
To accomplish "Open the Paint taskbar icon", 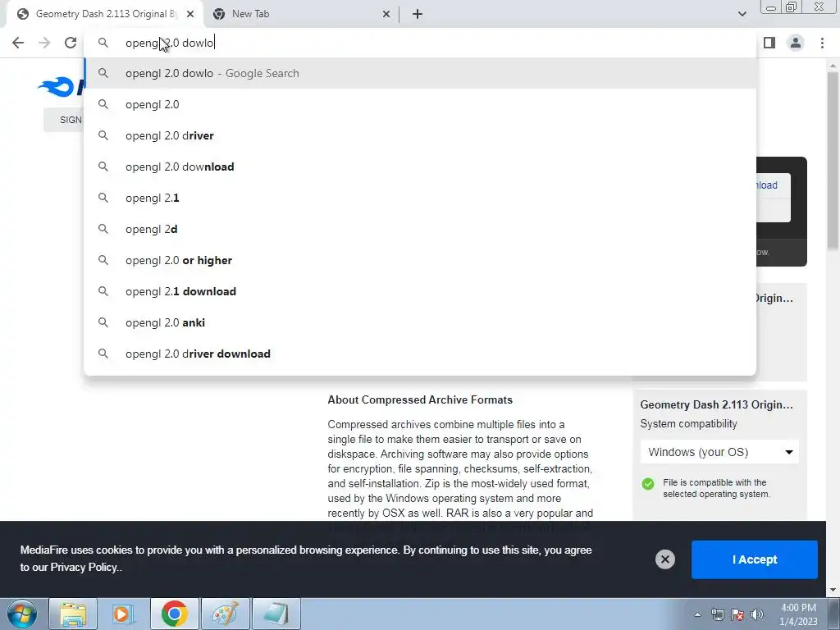I will [225, 614].
